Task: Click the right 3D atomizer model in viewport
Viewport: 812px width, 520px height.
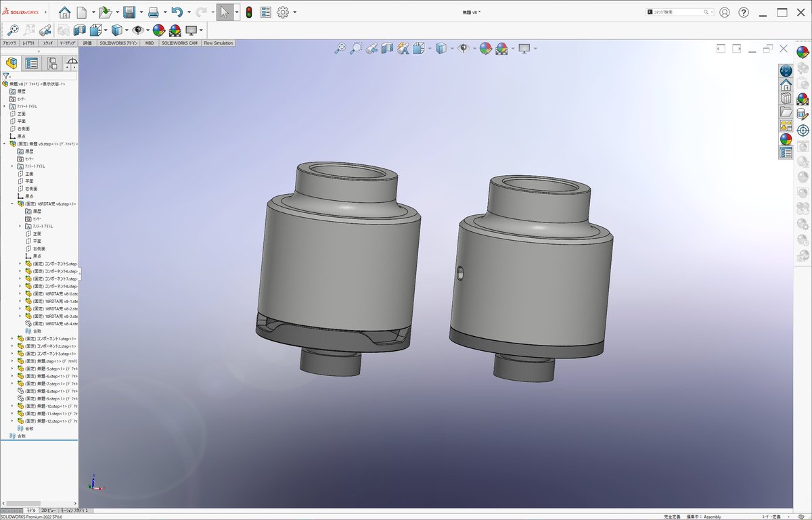Action: point(532,277)
